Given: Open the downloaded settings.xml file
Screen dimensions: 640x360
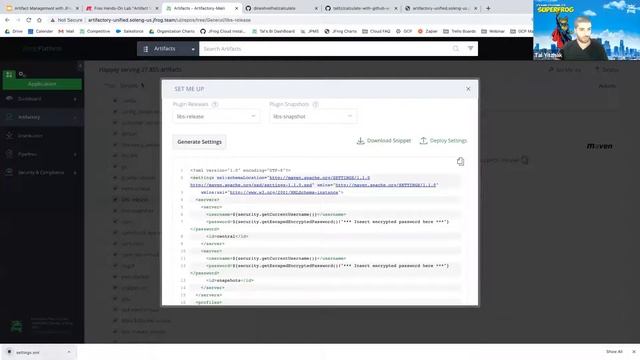Looking at the screenshot, I should [29, 352].
